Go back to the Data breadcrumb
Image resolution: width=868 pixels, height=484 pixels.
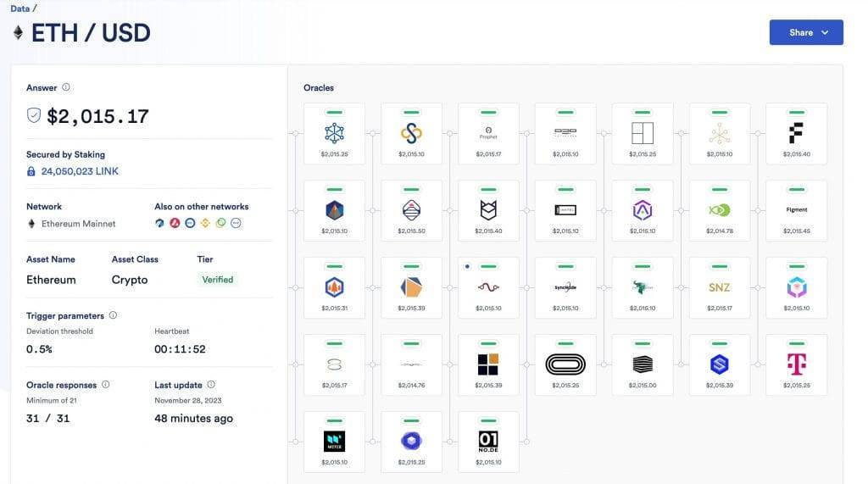pyautogui.click(x=20, y=8)
